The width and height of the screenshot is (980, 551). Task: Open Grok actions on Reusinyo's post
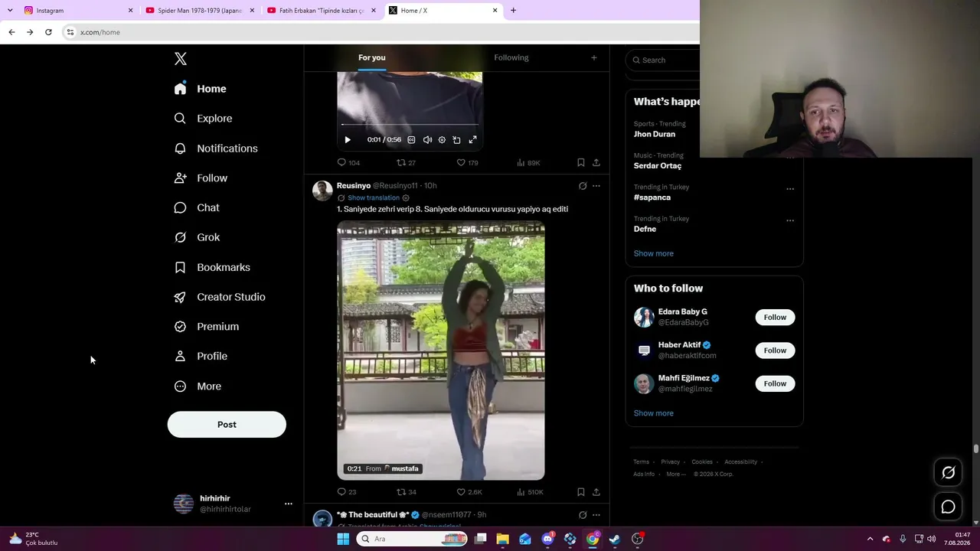583,186
